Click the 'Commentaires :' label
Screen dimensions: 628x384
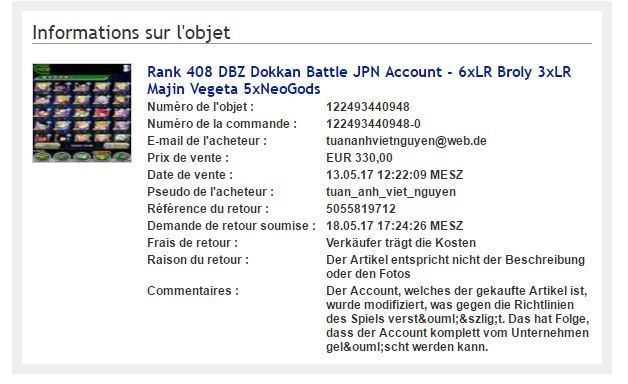[193, 291]
